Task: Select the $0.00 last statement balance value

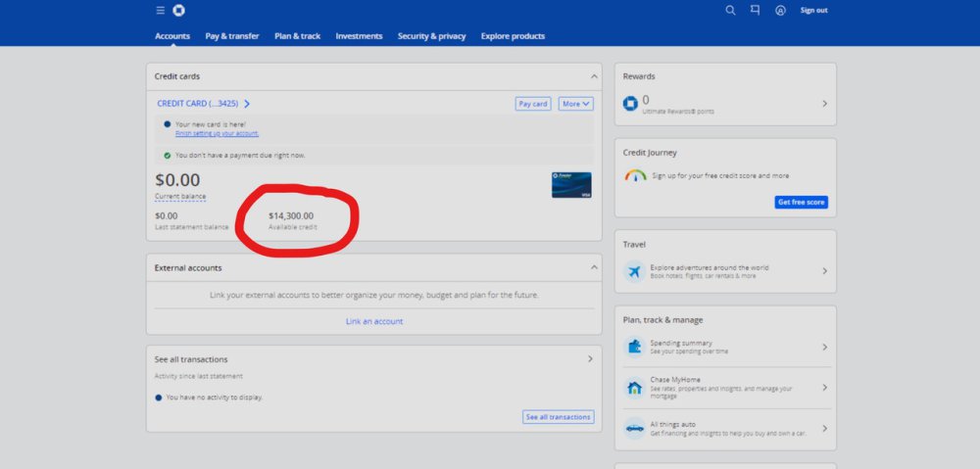Action: pyautogui.click(x=167, y=216)
